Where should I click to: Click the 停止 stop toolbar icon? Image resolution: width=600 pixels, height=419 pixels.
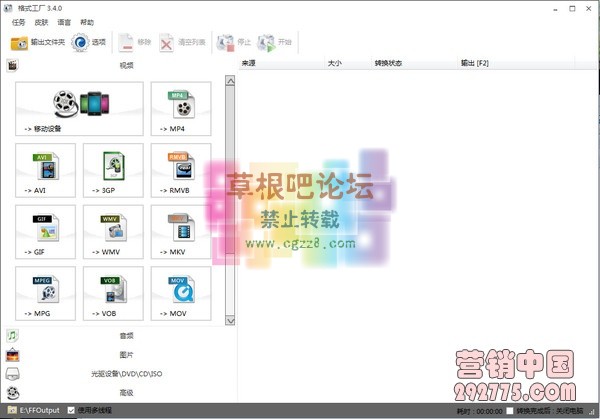point(225,43)
